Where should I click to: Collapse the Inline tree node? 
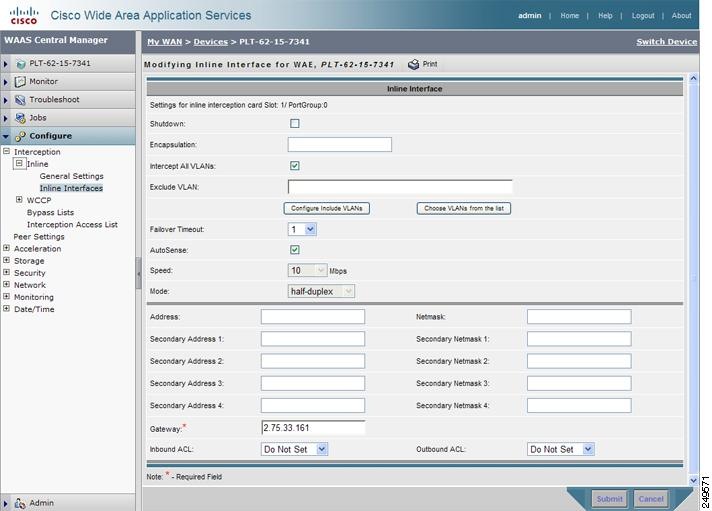19,163
